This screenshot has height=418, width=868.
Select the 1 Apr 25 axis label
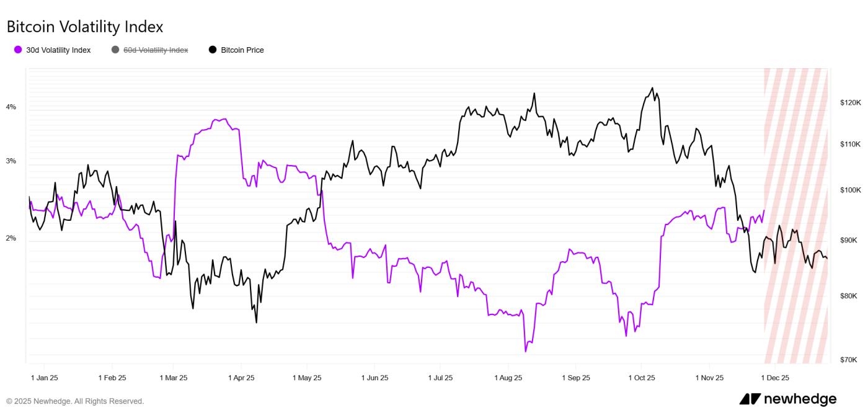(x=241, y=378)
